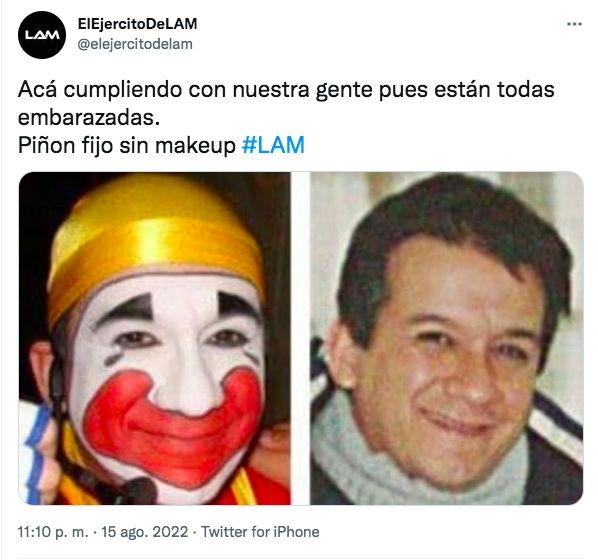Open the #LAM hashtag
The image size is (598, 560).
pos(273,145)
